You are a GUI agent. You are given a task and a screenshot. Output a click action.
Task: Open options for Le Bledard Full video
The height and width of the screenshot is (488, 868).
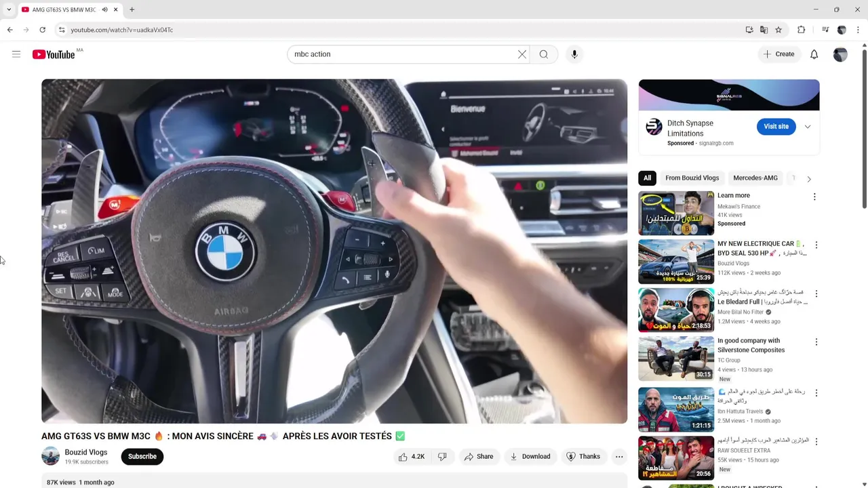coord(816,293)
